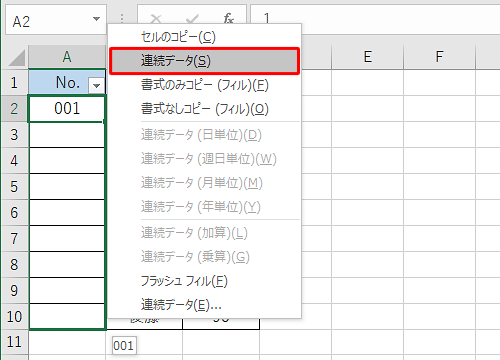Click cell E3 in the worksheet
The width and height of the screenshot is (500, 360).
pos(368,135)
